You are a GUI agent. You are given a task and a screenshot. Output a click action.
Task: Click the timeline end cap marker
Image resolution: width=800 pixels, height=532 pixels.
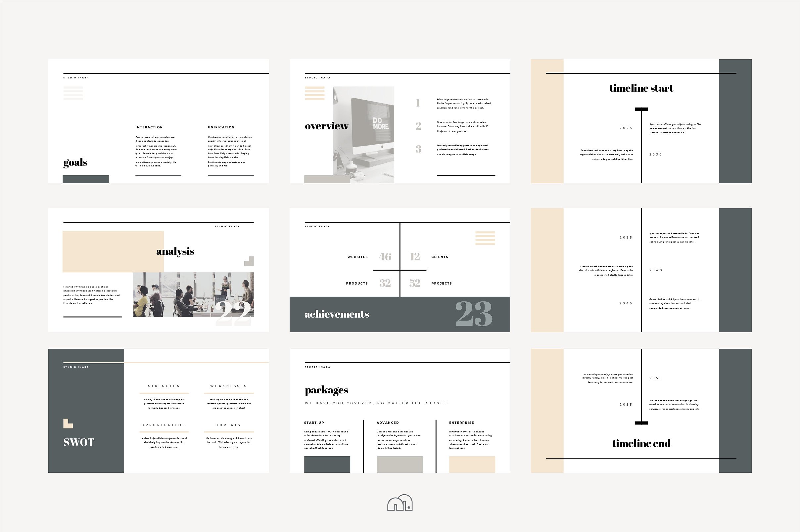click(x=641, y=423)
